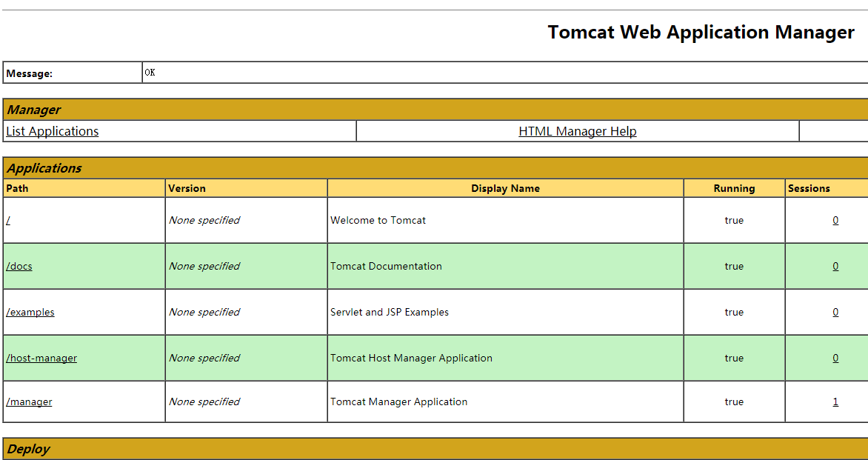868x460 pixels.
Task: View sessions count for /docs
Action: pos(835,266)
